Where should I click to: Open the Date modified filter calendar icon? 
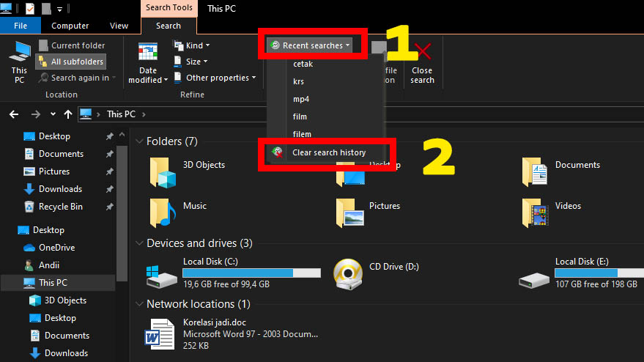[148, 53]
